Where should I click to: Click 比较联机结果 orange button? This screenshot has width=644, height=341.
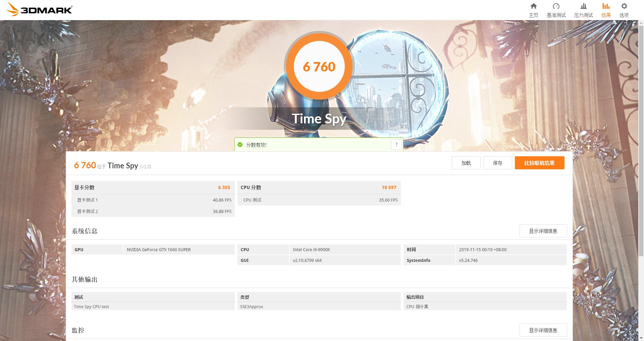(x=539, y=163)
